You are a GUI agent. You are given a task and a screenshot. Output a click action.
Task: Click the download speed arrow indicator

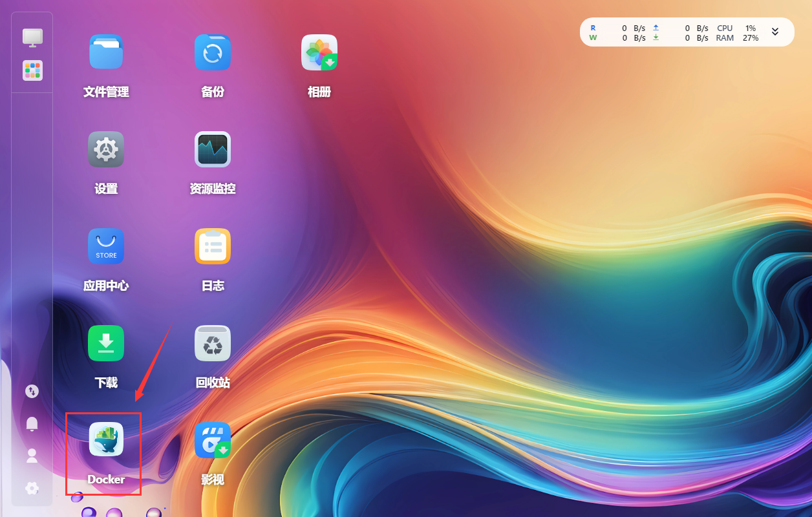pos(656,37)
